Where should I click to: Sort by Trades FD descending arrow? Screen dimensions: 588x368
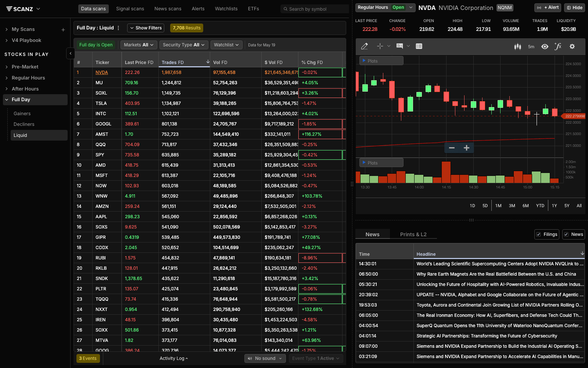[x=208, y=61]
